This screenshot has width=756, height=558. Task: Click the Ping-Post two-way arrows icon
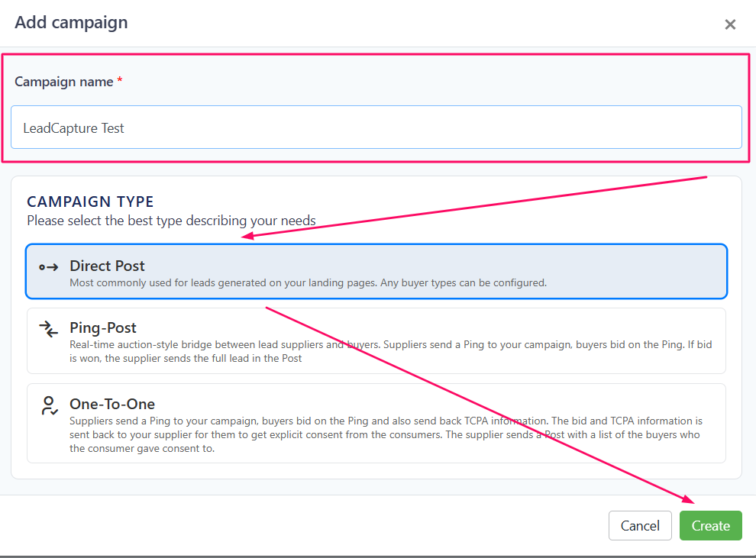click(x=49, y=329)
